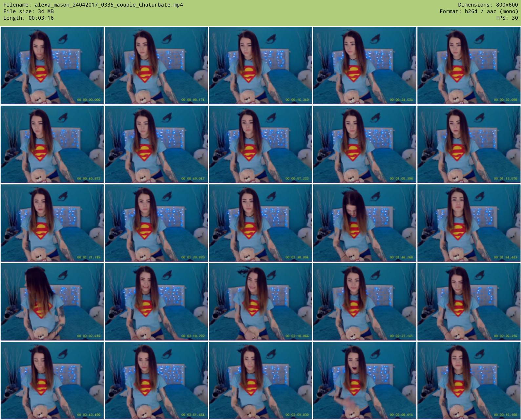Select the thumbnail at 00:02:18.966

click(260, 302)
